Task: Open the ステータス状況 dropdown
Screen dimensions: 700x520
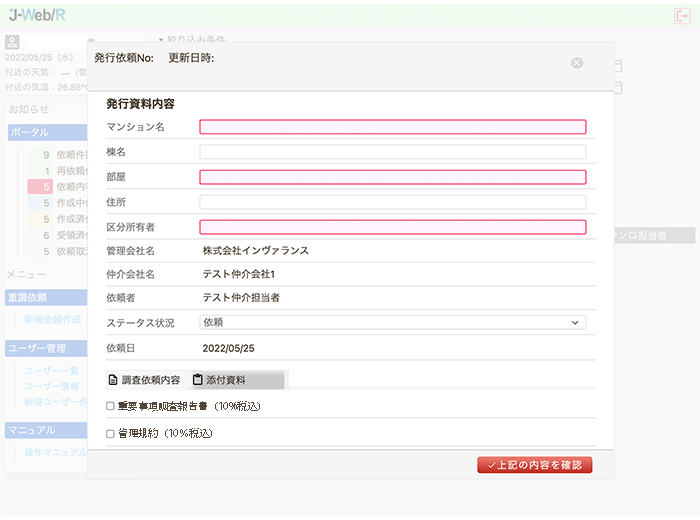Action: (392, 323)
